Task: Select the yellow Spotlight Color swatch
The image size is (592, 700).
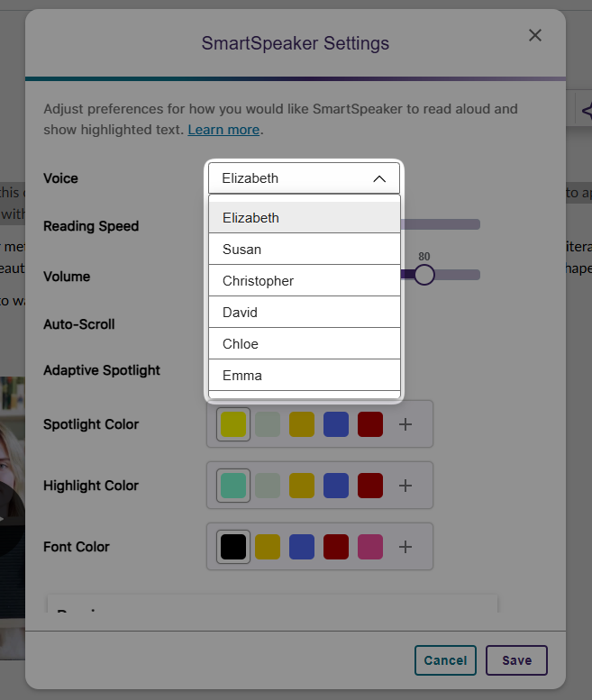Action: coord(233,424)
